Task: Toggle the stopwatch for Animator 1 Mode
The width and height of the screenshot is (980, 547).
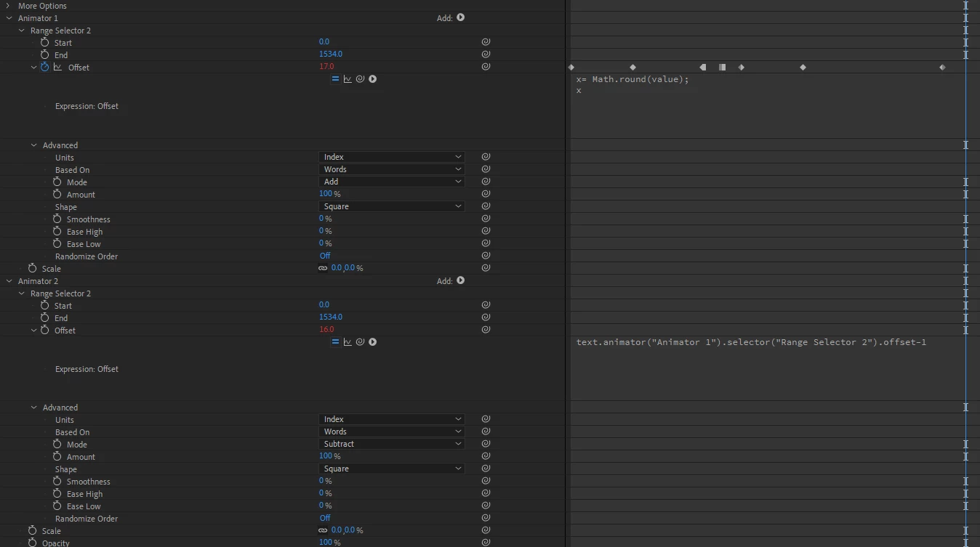Action: coord(57,182)
